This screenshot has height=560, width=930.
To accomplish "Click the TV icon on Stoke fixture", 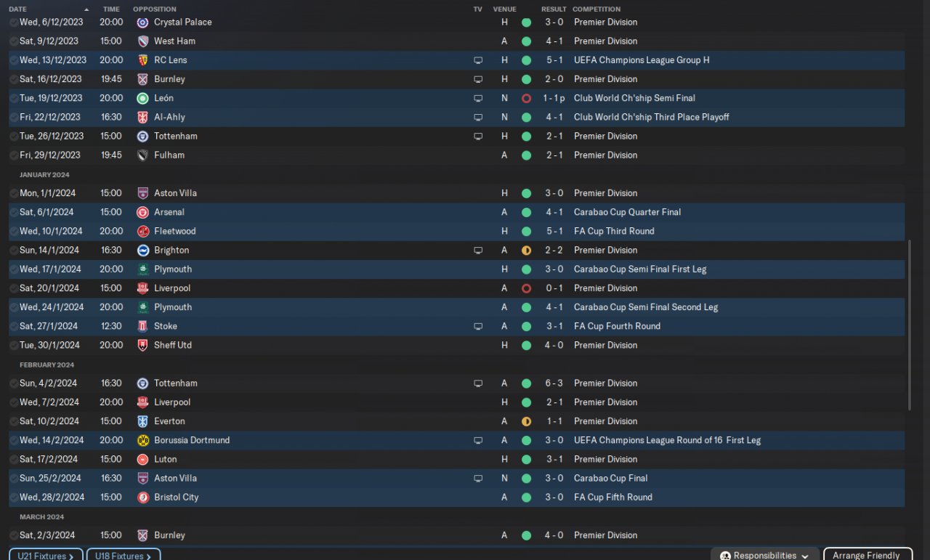I will [478, 327].
